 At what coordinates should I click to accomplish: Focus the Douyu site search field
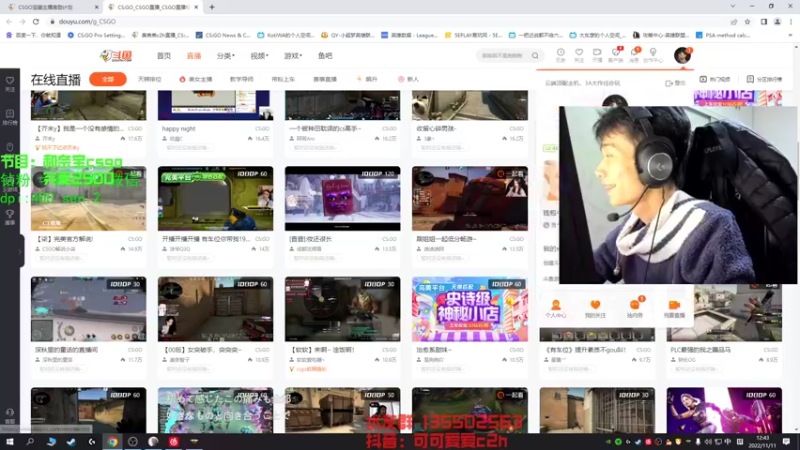click(503, 55)
